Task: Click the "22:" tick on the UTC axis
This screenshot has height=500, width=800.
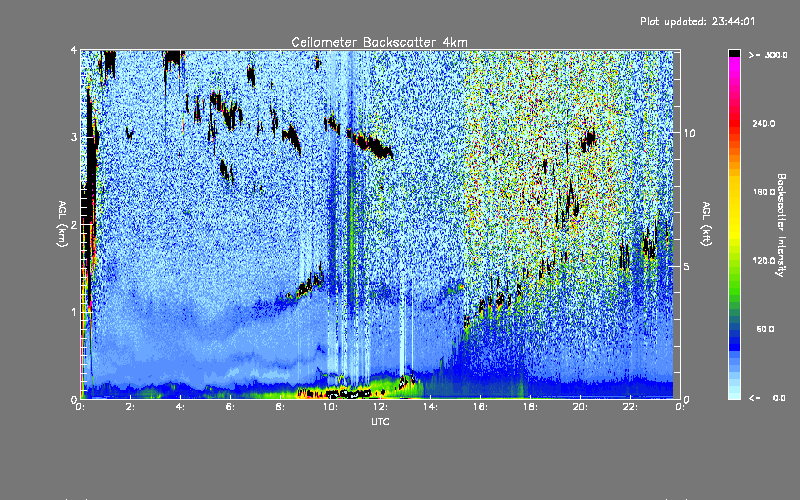Action: 630,407
